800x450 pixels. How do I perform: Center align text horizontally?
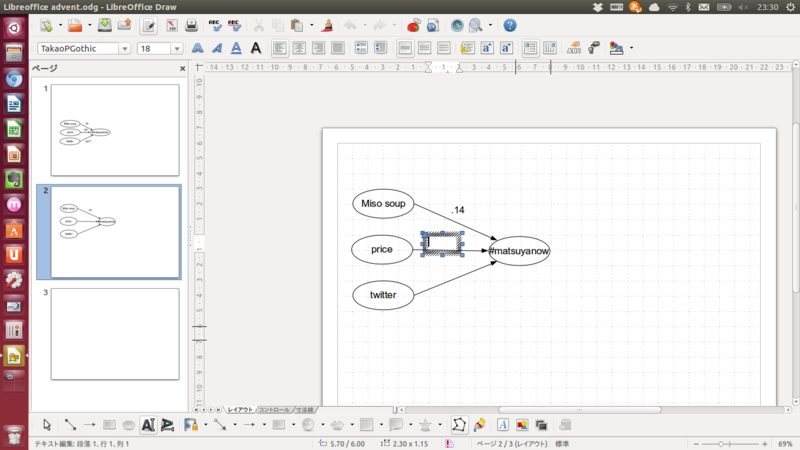point(299,48)
